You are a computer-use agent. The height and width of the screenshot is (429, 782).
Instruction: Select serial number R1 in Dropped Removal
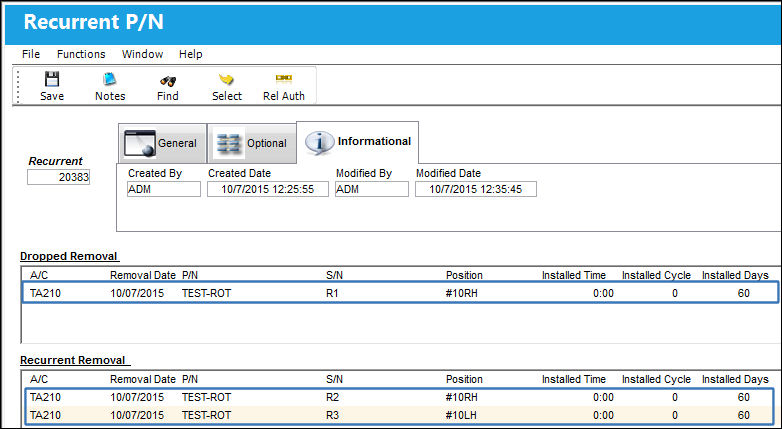tap(332, 293)
